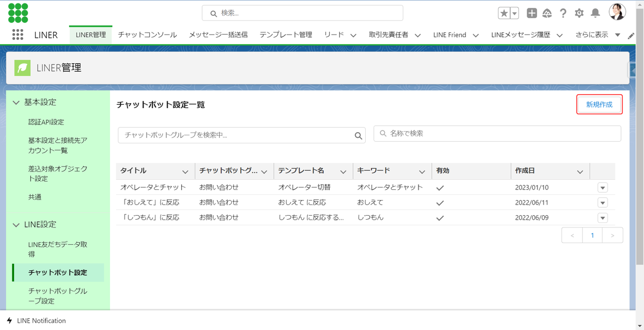Expand the LINEメッセージ履歴 tab chevron

pyautogui.click(x=559, y=35)
